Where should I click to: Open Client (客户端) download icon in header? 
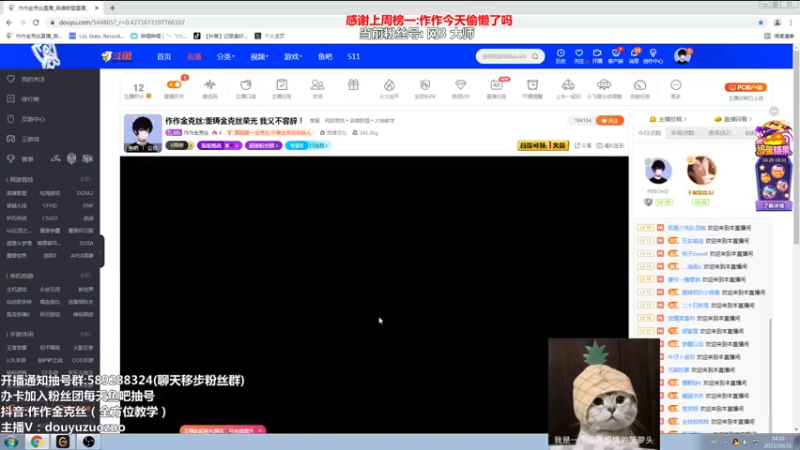[x=615, y=56]
